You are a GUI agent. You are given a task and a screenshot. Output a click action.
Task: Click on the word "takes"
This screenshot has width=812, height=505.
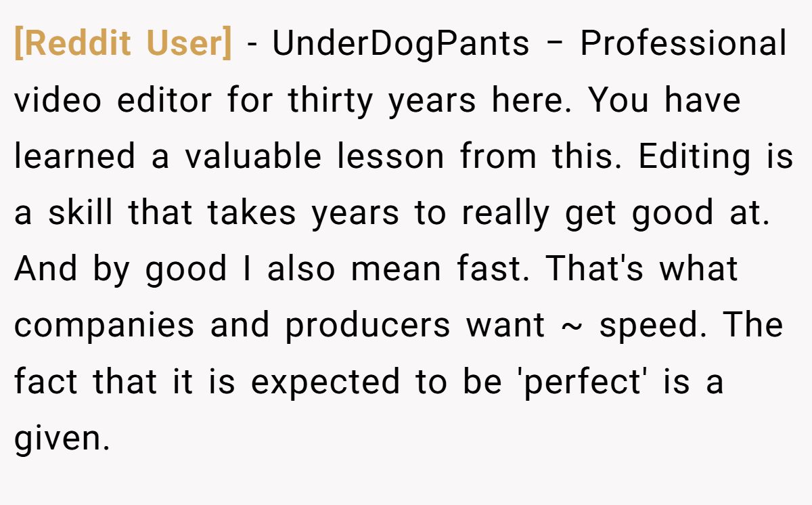pos(251,213)
